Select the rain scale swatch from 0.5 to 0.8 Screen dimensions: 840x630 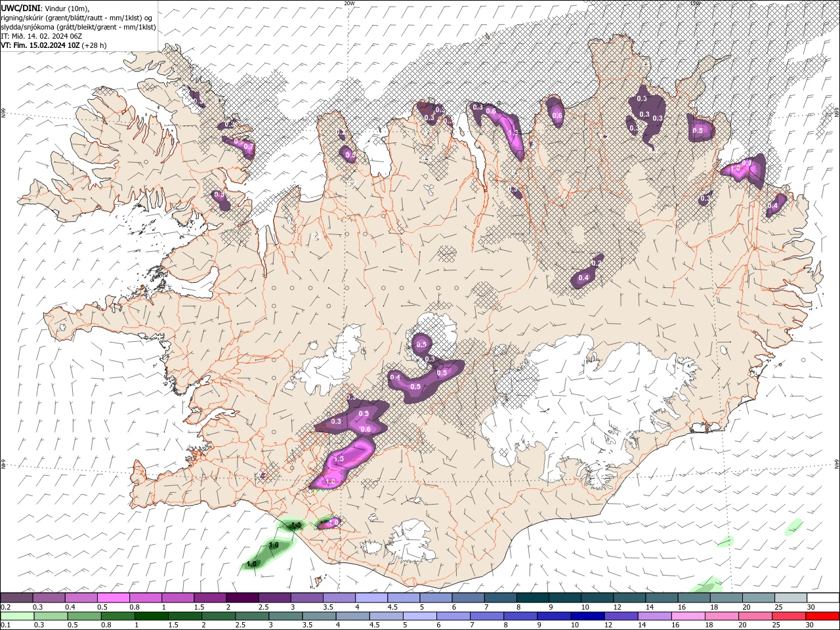tap(85, 616)
